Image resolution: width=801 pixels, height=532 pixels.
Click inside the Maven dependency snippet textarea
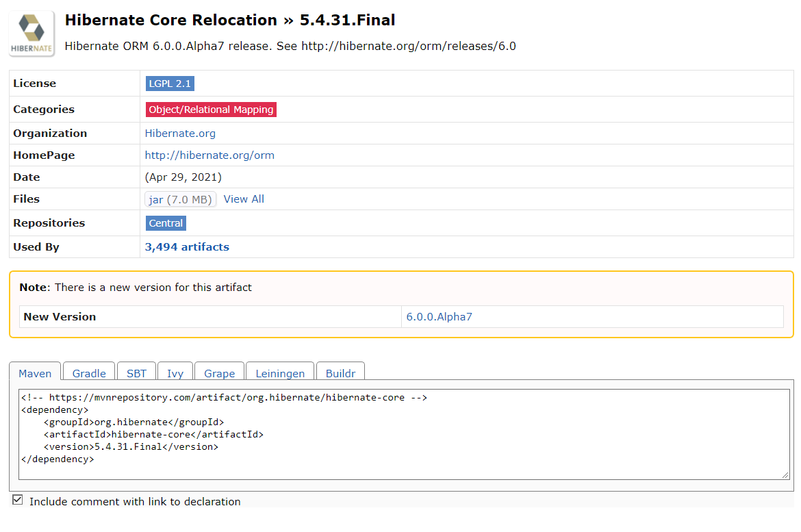pos(404,434)
